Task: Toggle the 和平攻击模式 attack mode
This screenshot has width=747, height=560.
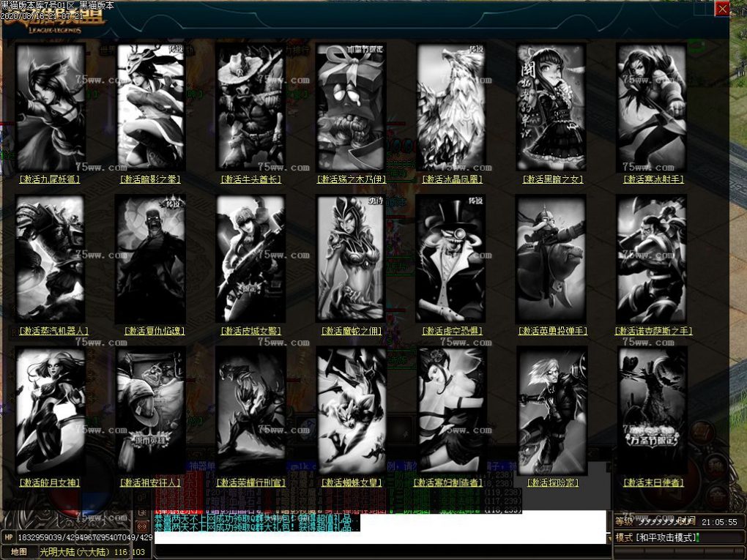Action: [658, 538]
